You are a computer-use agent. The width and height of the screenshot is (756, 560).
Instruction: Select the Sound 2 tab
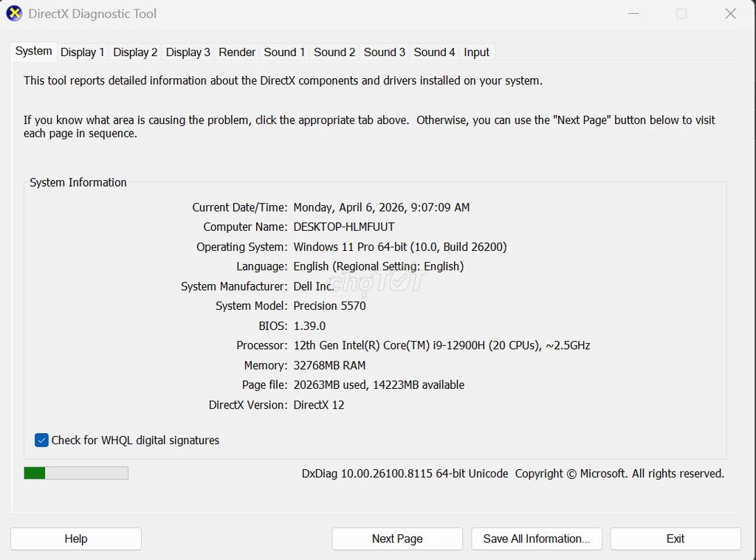(x=334, y=52)
